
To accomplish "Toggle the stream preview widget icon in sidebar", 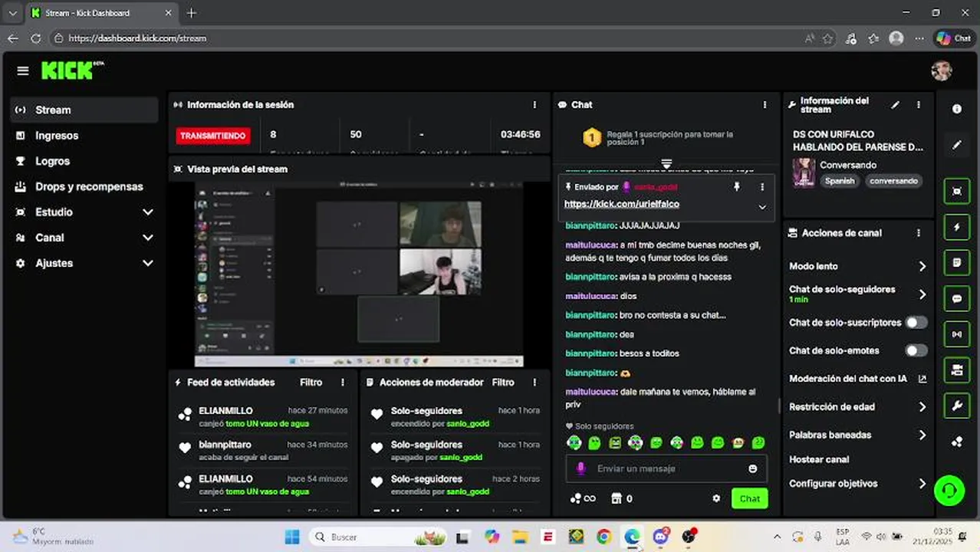I will point(956,191).
